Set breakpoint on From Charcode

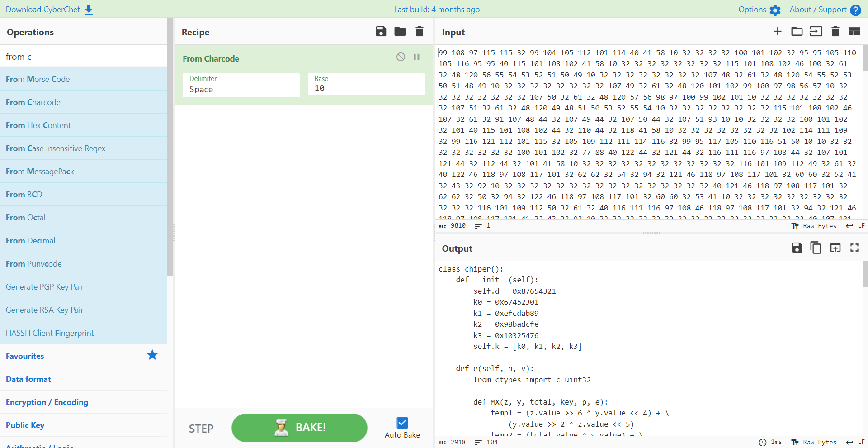pos(416,57)
